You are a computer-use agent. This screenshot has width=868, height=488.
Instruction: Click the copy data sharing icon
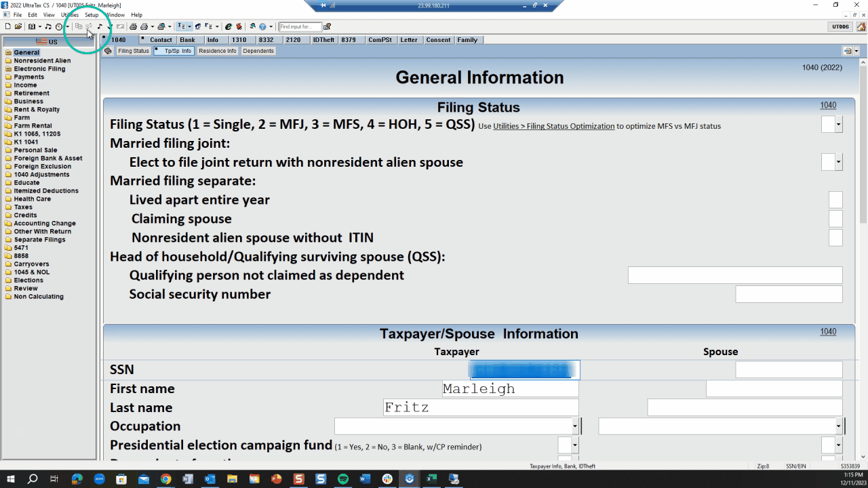click(77, 26)
